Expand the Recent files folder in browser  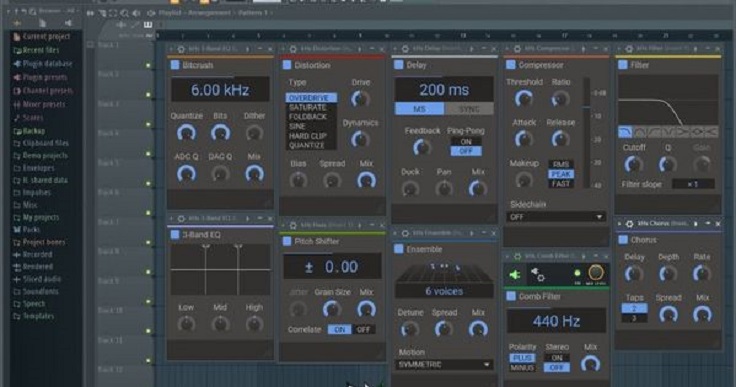click(37, 50)
